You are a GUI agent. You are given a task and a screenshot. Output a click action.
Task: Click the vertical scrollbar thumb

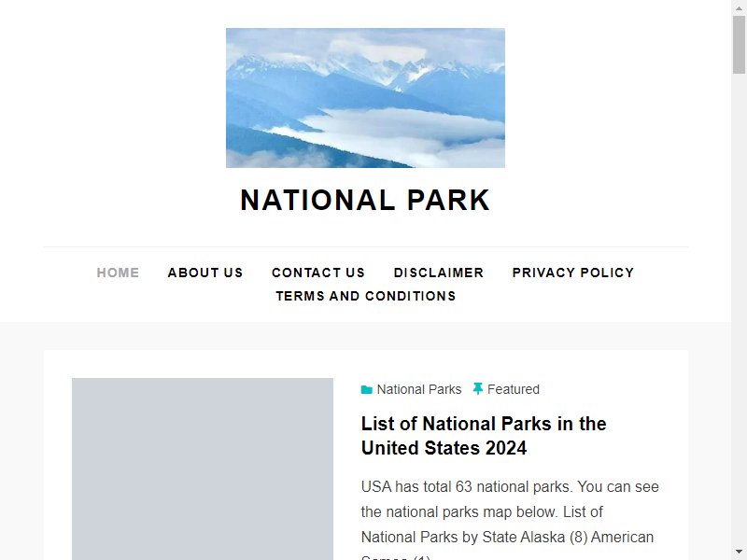point(739,44)
